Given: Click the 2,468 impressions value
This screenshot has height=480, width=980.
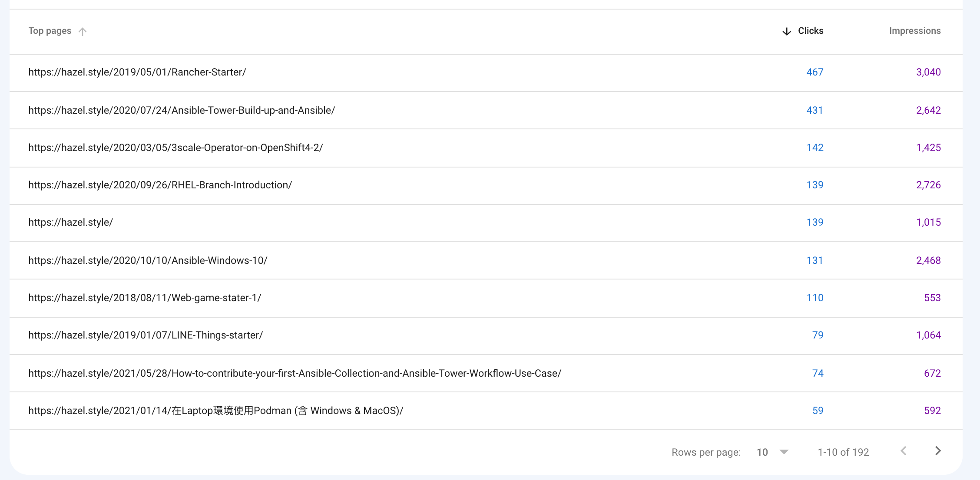Looking at the screenshot, I should click(928, 260).
